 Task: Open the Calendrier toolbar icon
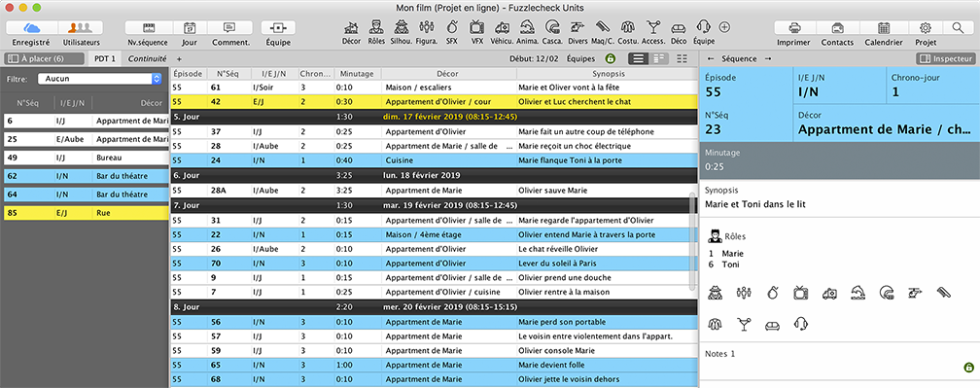pos(883,28)
